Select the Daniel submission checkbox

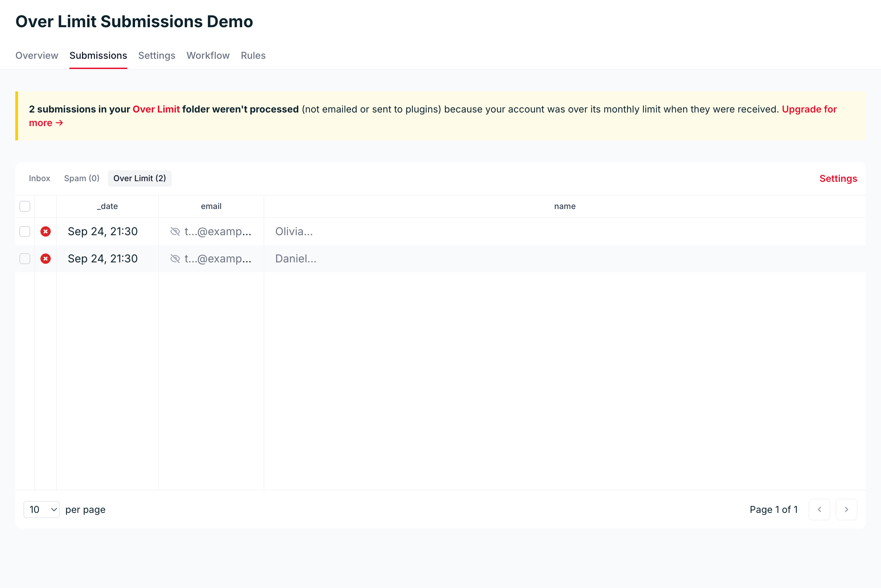tap(25, 259)
